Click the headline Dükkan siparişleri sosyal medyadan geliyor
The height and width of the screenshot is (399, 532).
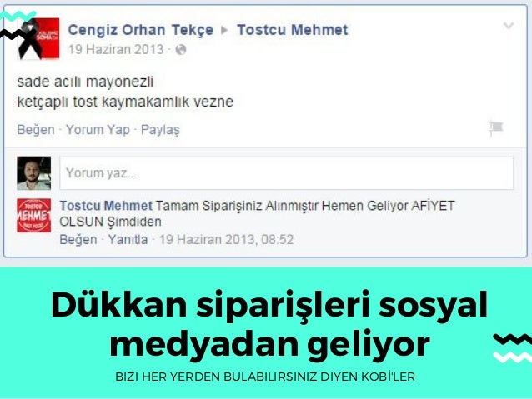pos(269,324)
